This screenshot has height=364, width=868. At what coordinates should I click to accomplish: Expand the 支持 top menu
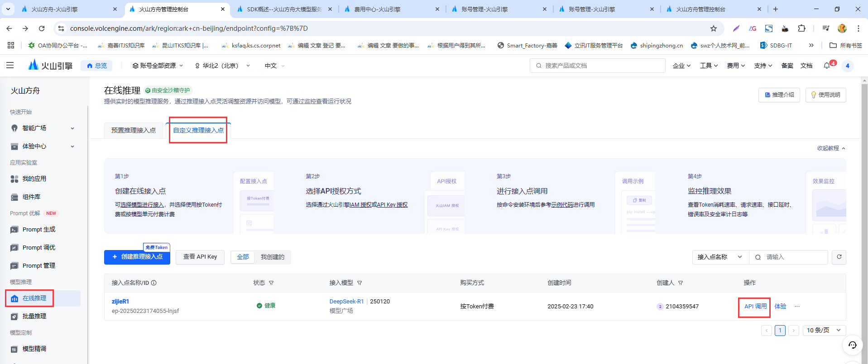(763, 66)
